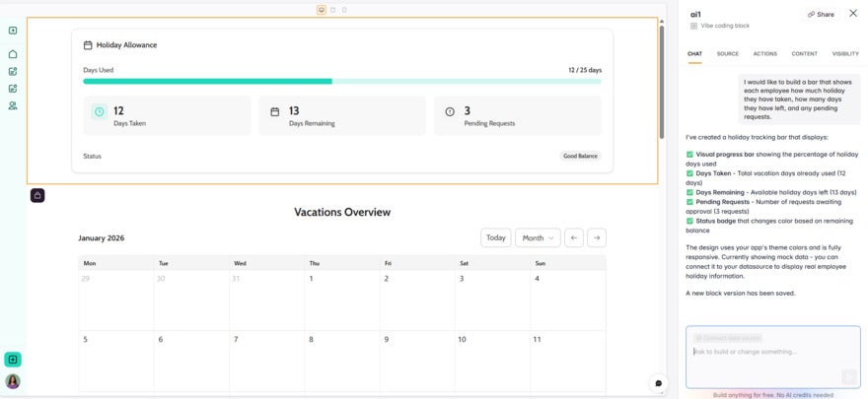Click the calendar icon beside Holiday Allowance

pos(88,45)
